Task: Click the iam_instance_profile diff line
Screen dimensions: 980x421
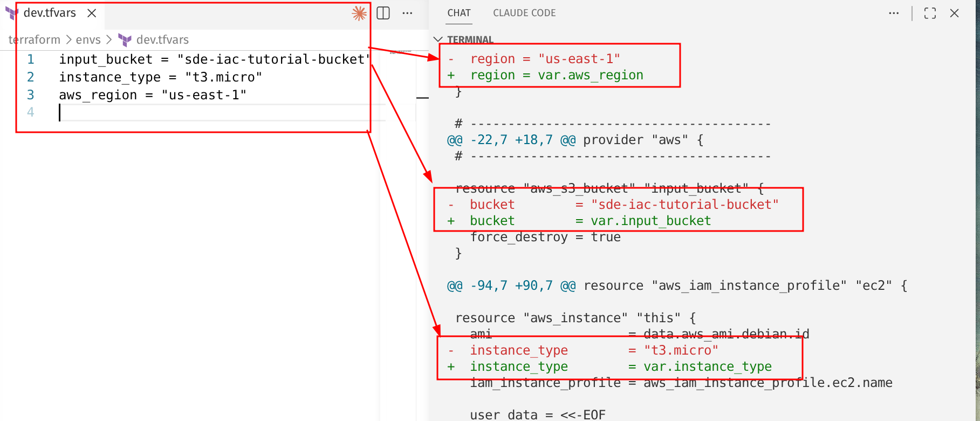Action: (x=681, y=383)
